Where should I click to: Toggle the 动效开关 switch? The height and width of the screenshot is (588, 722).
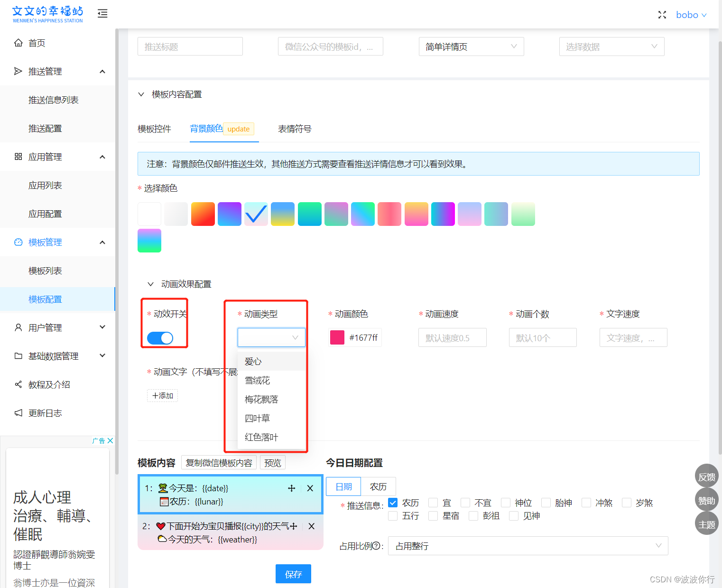pyautogui.click(x=160, y=338)
